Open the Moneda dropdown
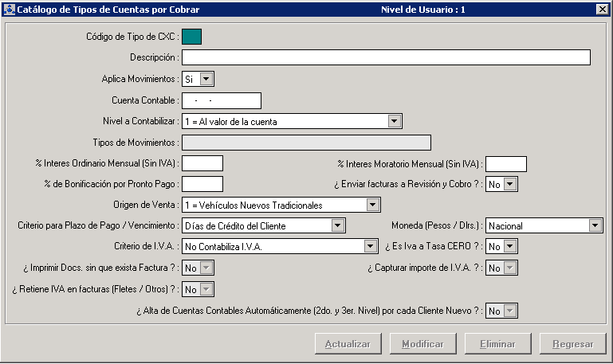Image resolution: width=613 pixels, height=364 pixels. point(595,226)
